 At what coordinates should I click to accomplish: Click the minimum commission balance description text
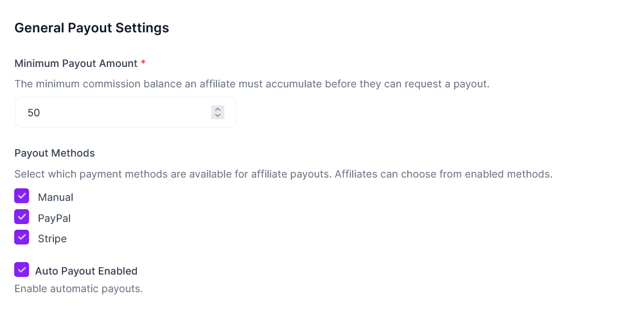(x=252, y=84)
